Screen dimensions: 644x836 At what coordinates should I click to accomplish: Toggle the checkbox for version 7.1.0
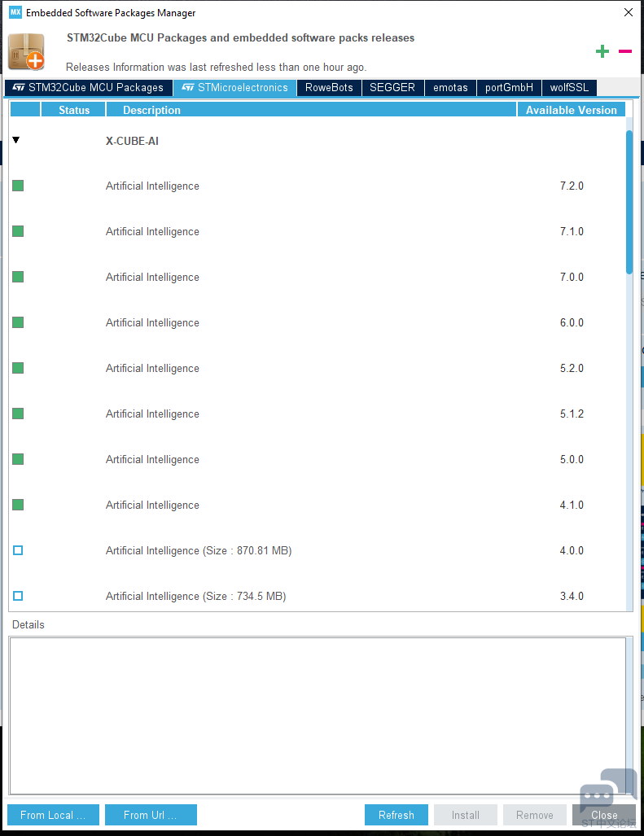18,231
